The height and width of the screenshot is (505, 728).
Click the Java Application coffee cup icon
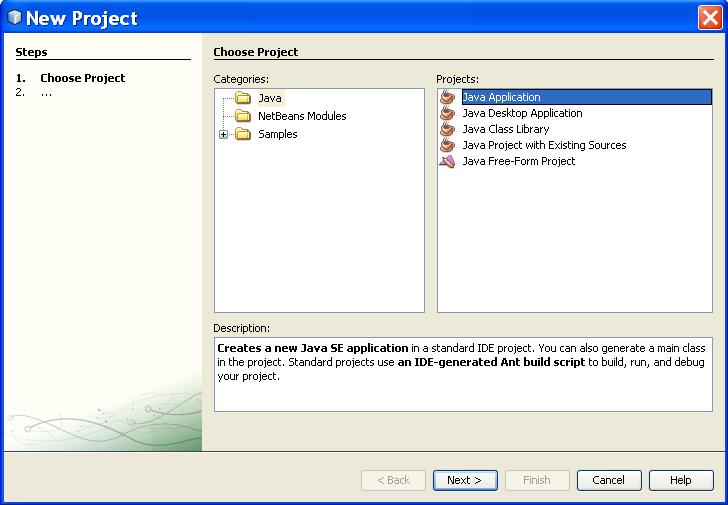(x=447, y=97)
